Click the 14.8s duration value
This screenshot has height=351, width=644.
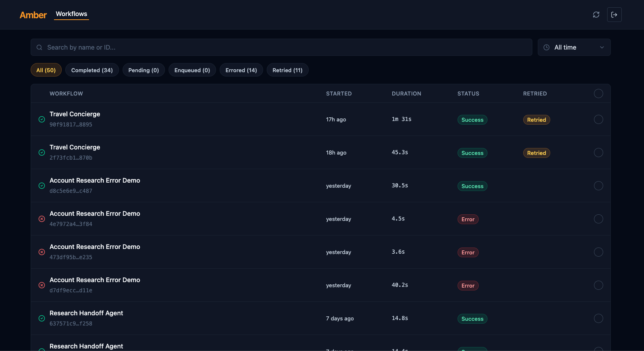[400, 318]
